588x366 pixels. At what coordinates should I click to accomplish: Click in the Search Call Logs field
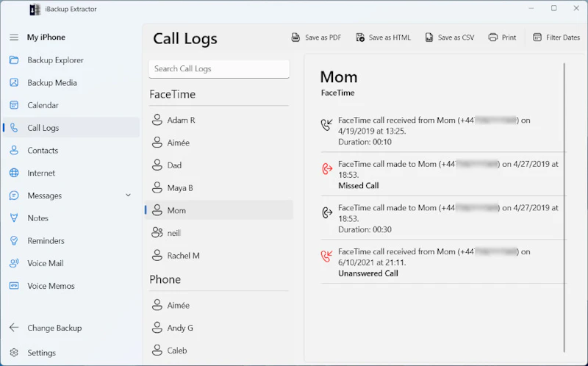219,68
